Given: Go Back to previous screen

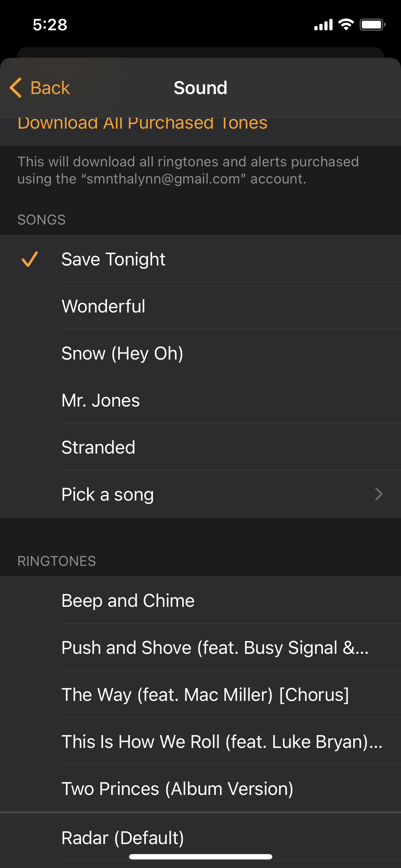Looking at the screenshot, I should click(40, 88).
